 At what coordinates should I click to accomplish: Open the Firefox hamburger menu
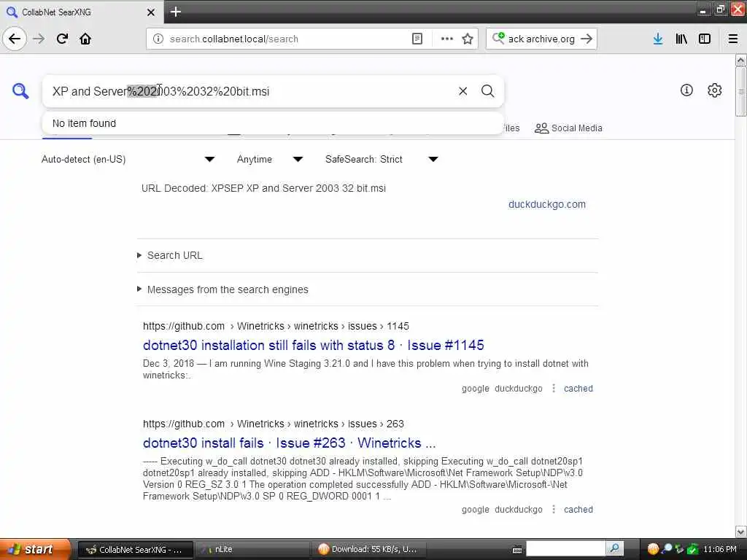tap(732, 39)
